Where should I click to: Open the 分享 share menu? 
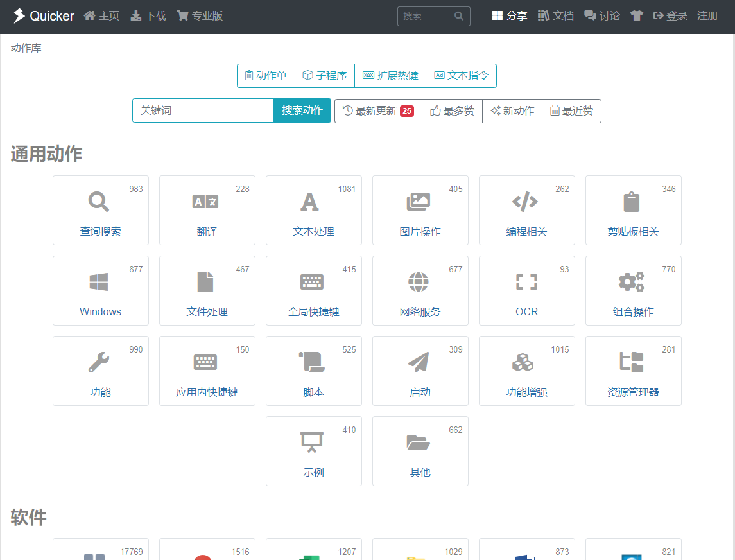pos(510,16)
